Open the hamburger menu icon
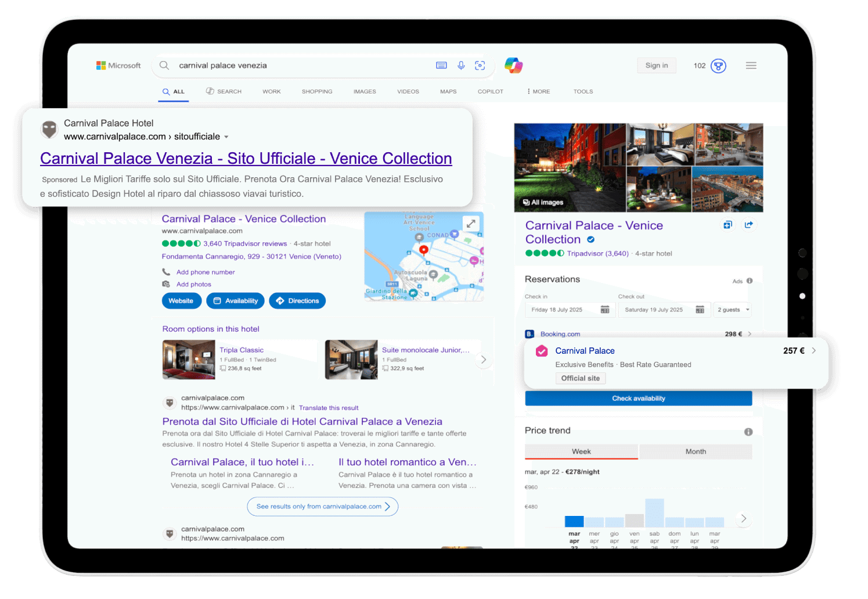This screenshot has width=868, height=599. [751, 66]
